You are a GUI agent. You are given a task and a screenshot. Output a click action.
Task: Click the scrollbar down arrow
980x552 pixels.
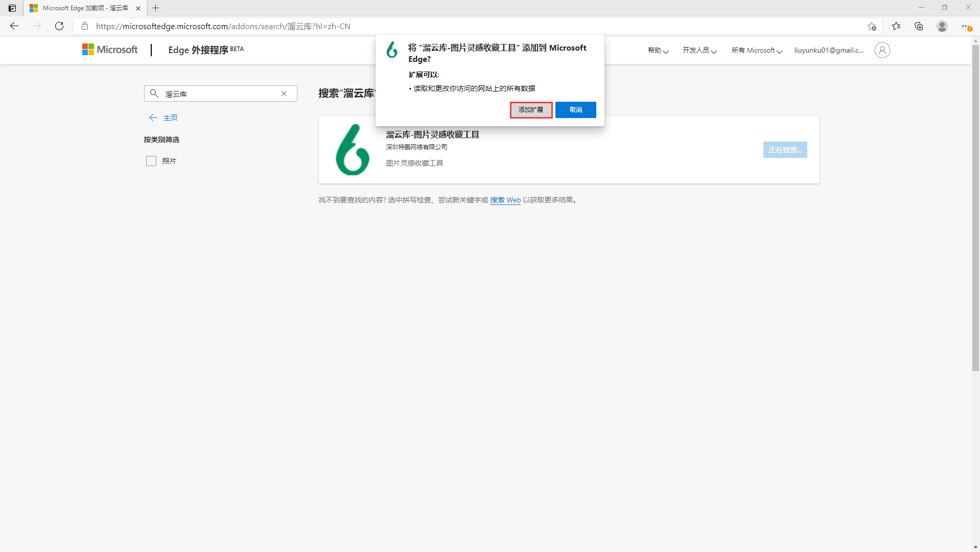pos(975,547)
